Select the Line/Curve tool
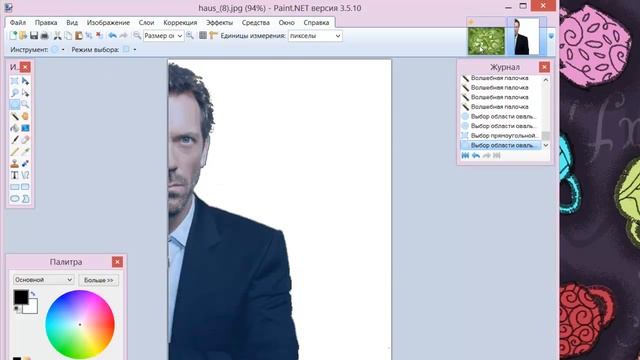640x360 pixels. [25, 175]
